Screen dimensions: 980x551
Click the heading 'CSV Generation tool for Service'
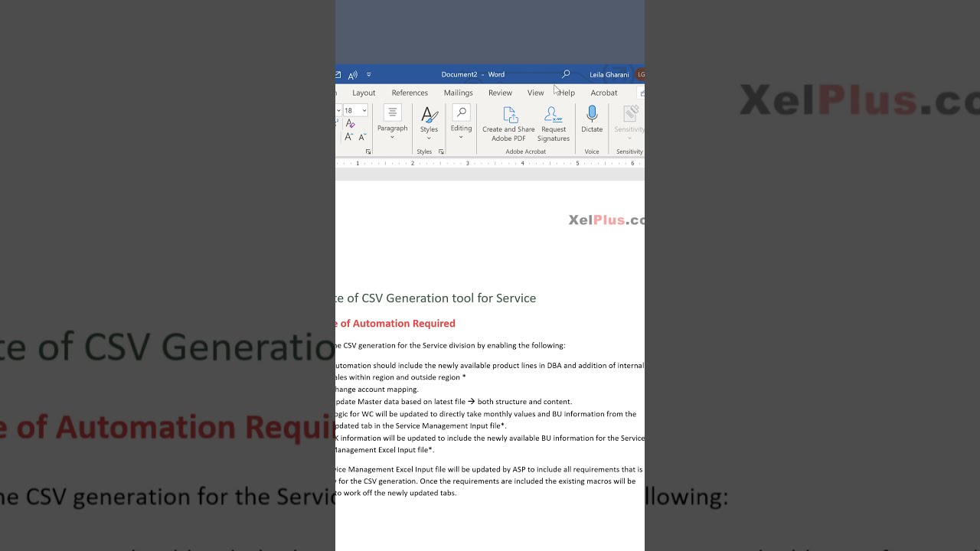tap(449, 298)
